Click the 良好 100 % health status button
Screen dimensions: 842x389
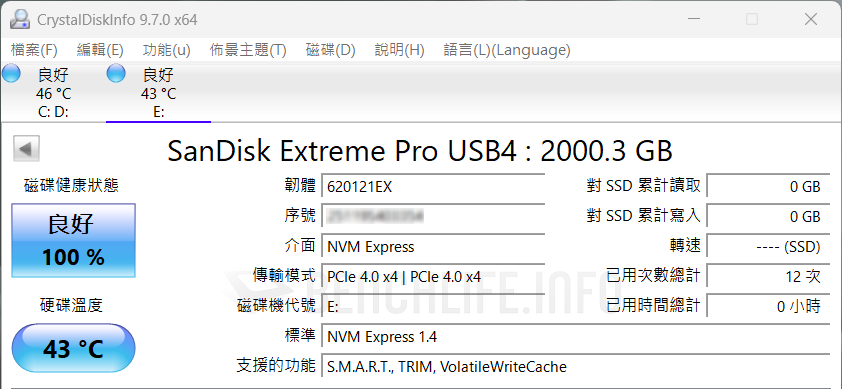pos(74,240)
